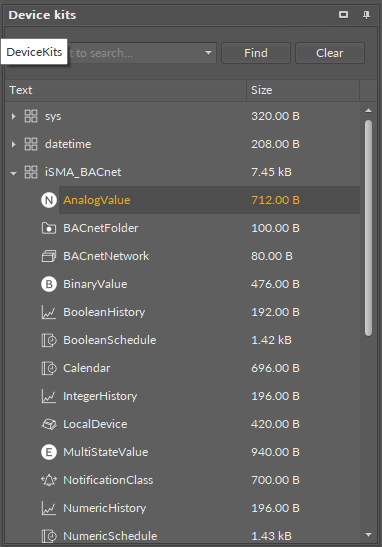This screenshot has width=382, height=547.
Task: Click the scrollbar down arrow
Action: 368,534
